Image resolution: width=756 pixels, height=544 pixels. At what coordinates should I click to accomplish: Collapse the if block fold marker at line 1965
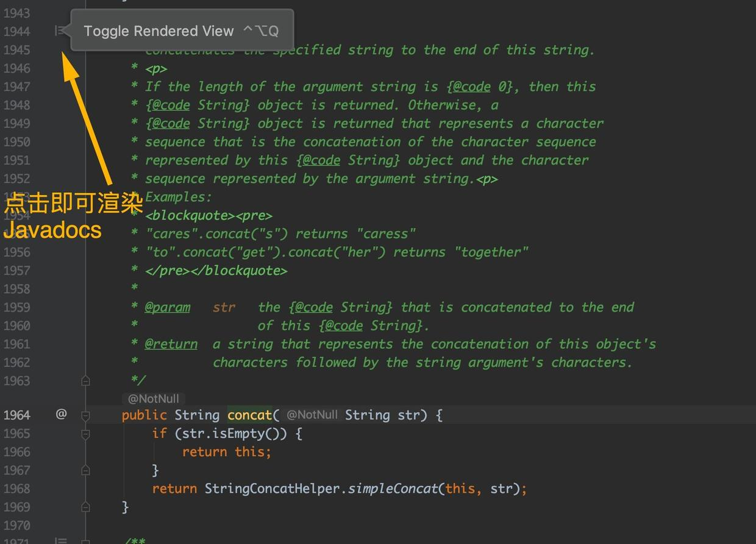(x=85, y=434)
